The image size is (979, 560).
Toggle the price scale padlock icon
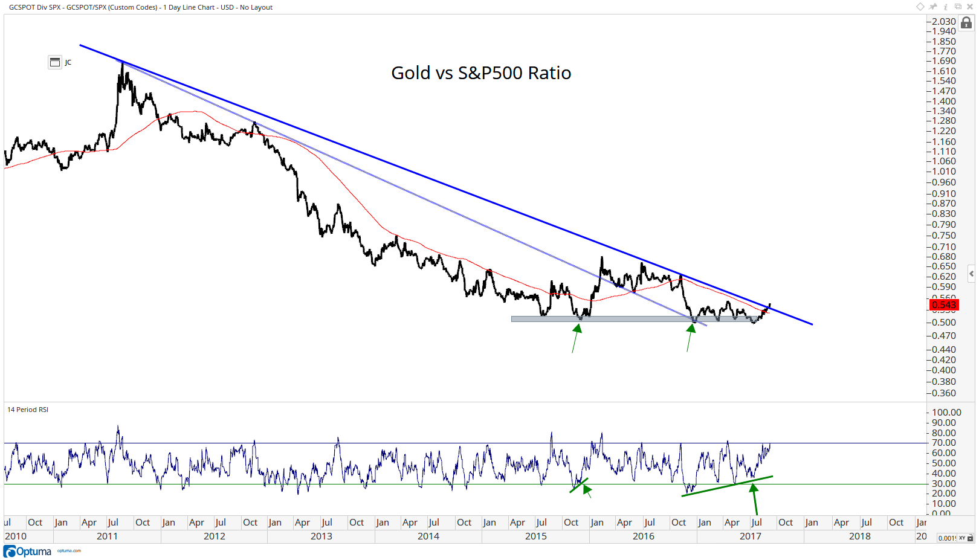pyautogui.click(x=967, y=23)
